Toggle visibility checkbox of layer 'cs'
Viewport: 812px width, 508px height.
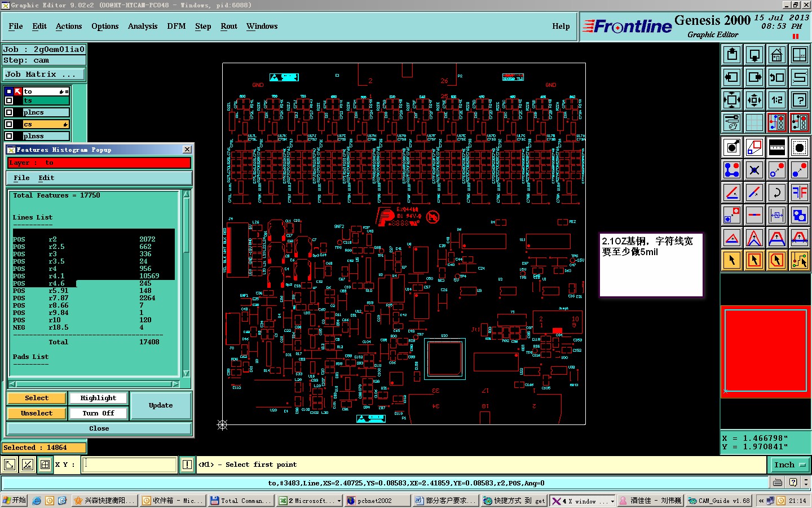point(9,124)
